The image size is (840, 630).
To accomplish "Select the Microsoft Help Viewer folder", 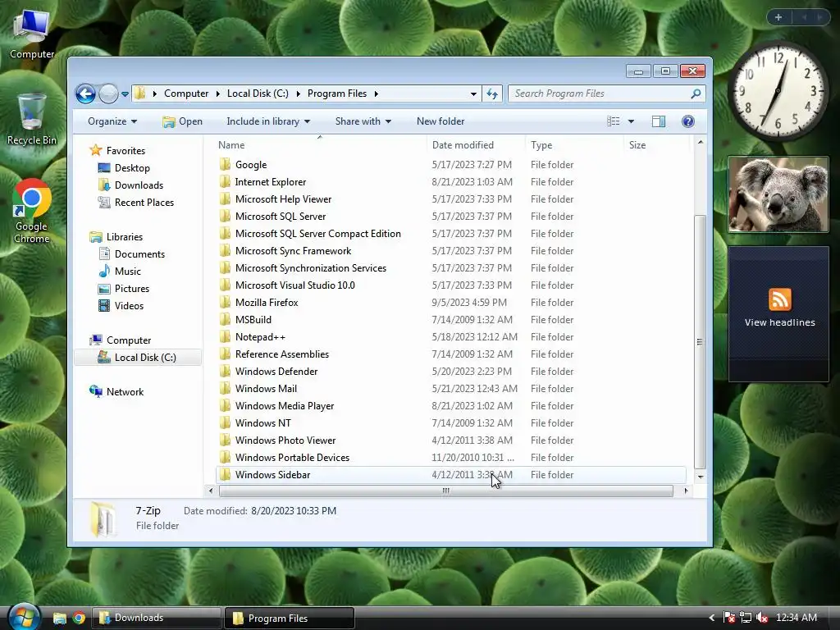I will point(283,199).
